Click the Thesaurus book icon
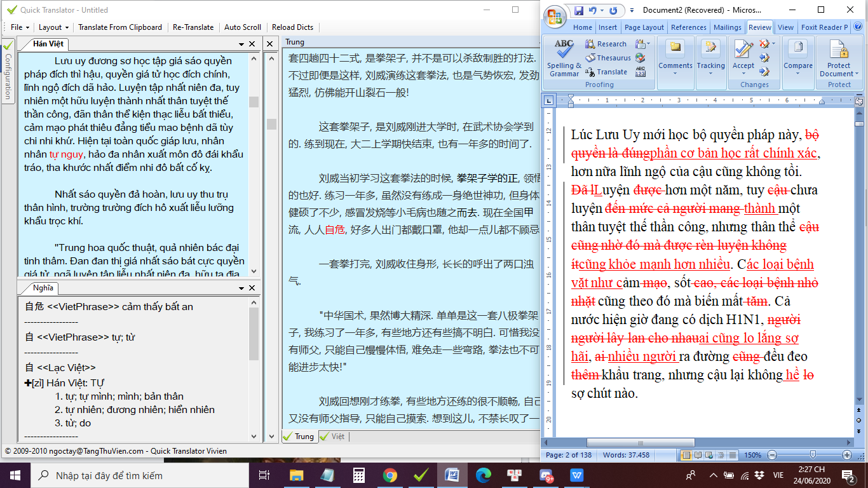868x488 pixels. pos(589,58)
